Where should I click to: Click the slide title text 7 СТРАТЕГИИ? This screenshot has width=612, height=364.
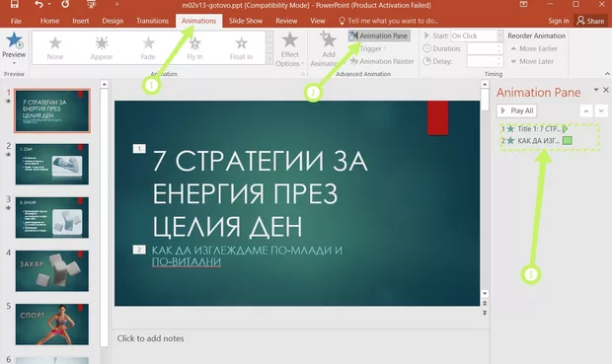[260, 193]
